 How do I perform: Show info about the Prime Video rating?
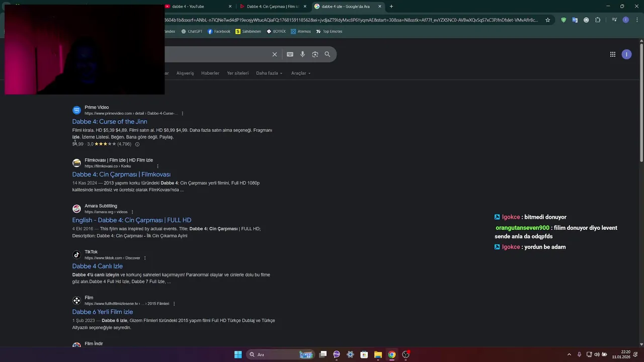(137, 144)
